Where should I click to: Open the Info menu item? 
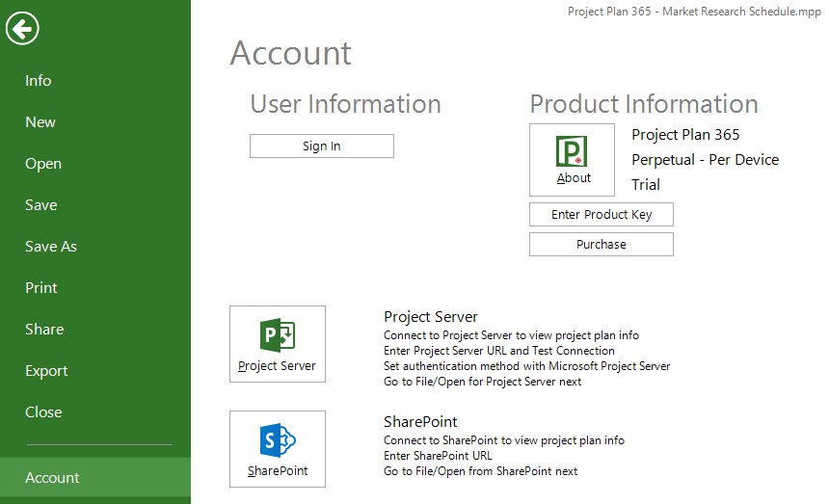(x=38, y=81)
